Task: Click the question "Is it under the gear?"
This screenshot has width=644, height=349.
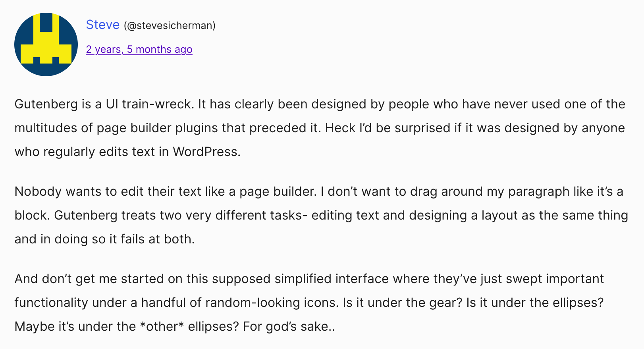Action: (x=403, y=303)
